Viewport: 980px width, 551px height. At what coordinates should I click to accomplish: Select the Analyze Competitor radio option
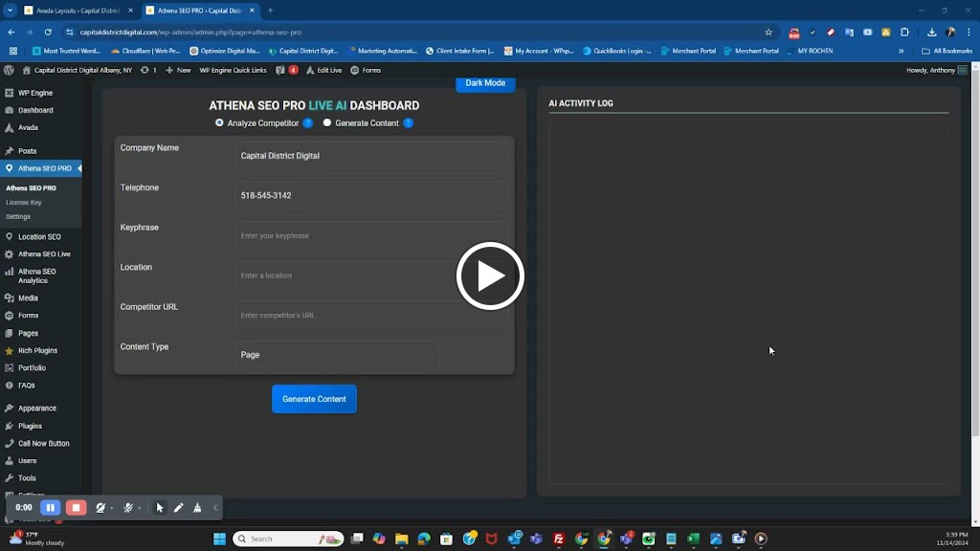point(219,122)
